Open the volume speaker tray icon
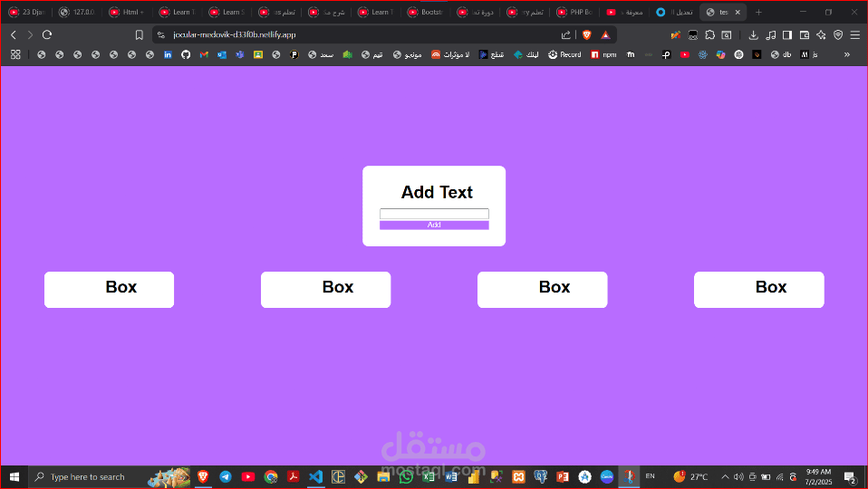The width and height of the screenshot is (868, 489). coord(738,477)
